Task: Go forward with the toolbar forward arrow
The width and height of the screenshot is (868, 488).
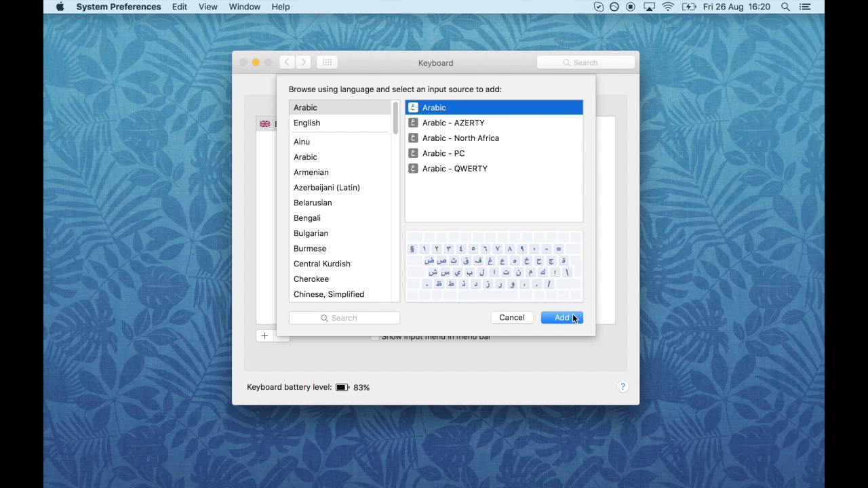Action: pyautogui.click(x=303, y=62)
